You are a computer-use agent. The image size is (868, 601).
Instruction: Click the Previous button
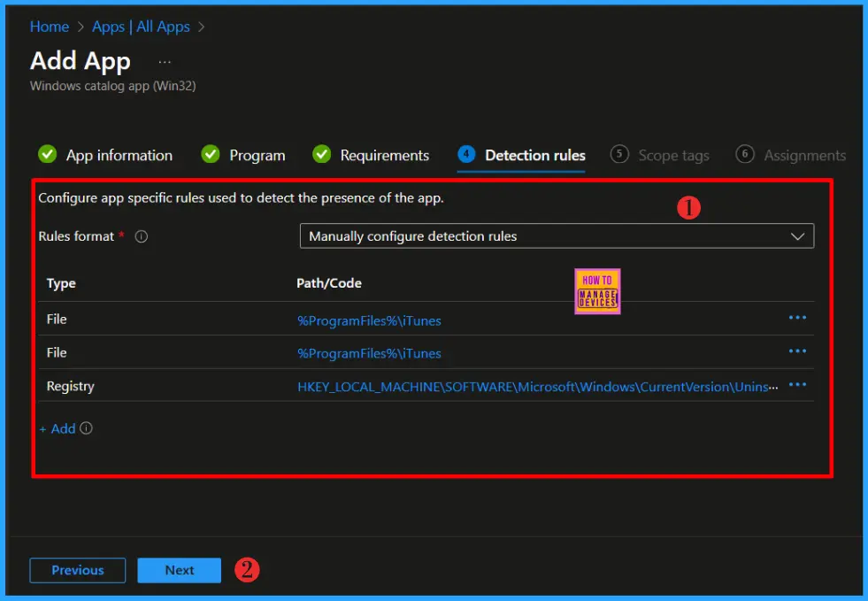click(x=78, y=570)
